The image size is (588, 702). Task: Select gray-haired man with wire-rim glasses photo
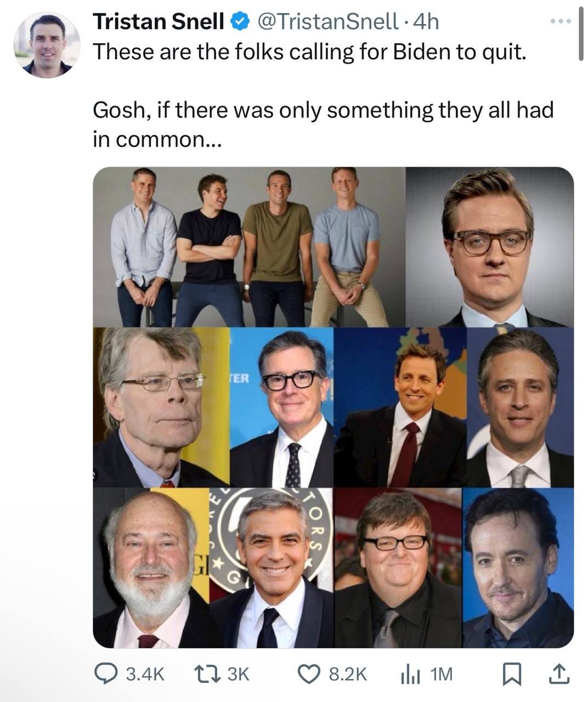click(x=161, y=407)
